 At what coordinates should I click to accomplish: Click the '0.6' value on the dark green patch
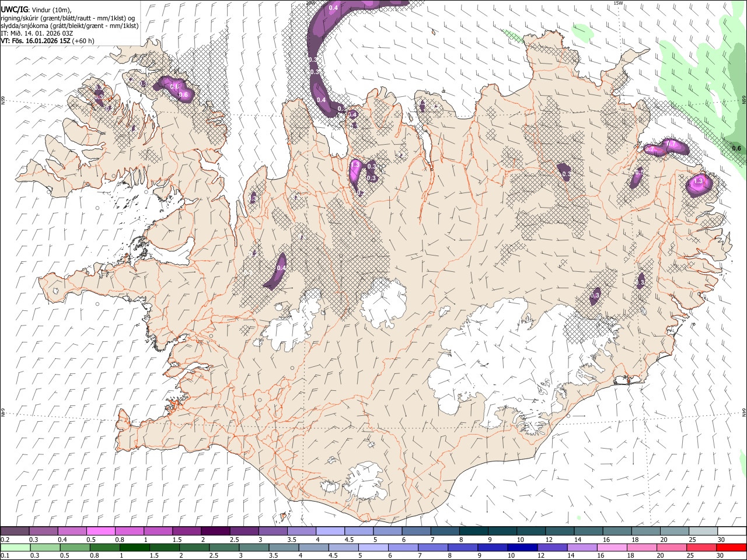pyautogui.click(x=736, y=148)
